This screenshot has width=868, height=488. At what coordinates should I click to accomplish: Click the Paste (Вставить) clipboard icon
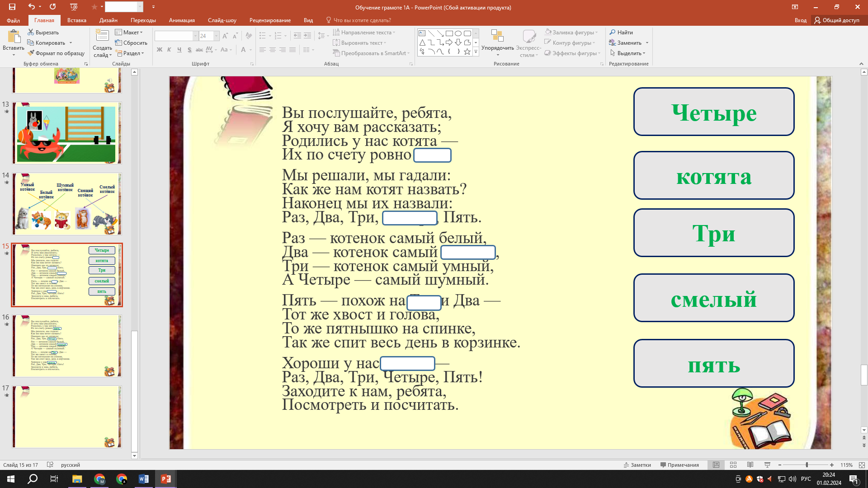(14, 37)
